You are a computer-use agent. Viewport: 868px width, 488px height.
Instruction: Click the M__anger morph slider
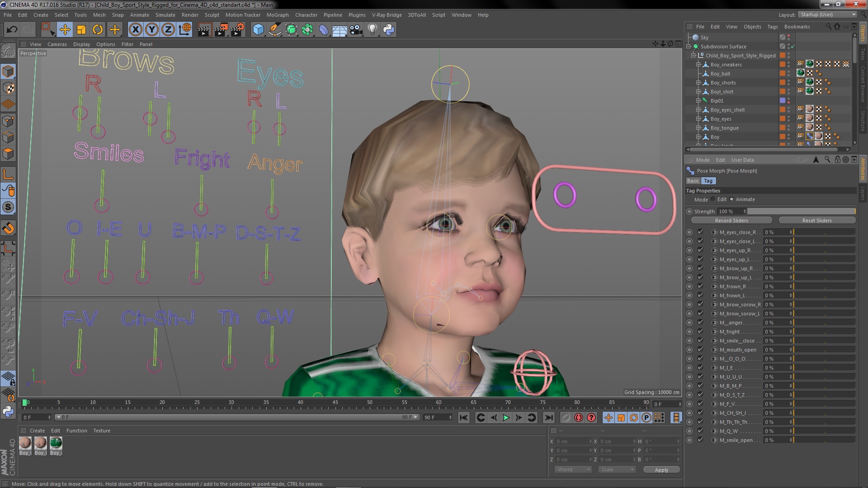pyautogui.click(x=824, y=323)
